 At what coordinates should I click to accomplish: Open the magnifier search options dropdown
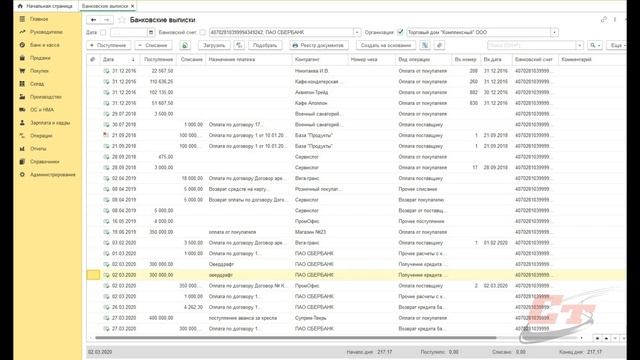[x=595, y=45]
